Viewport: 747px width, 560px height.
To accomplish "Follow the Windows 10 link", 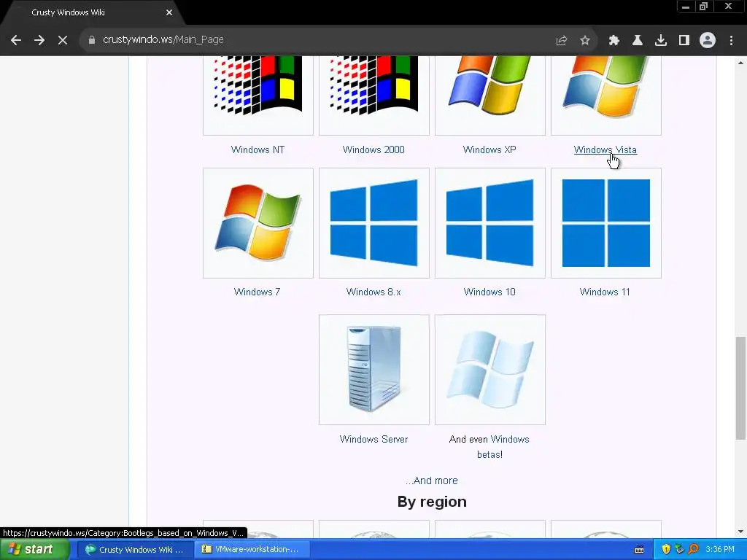I will 489,292.
